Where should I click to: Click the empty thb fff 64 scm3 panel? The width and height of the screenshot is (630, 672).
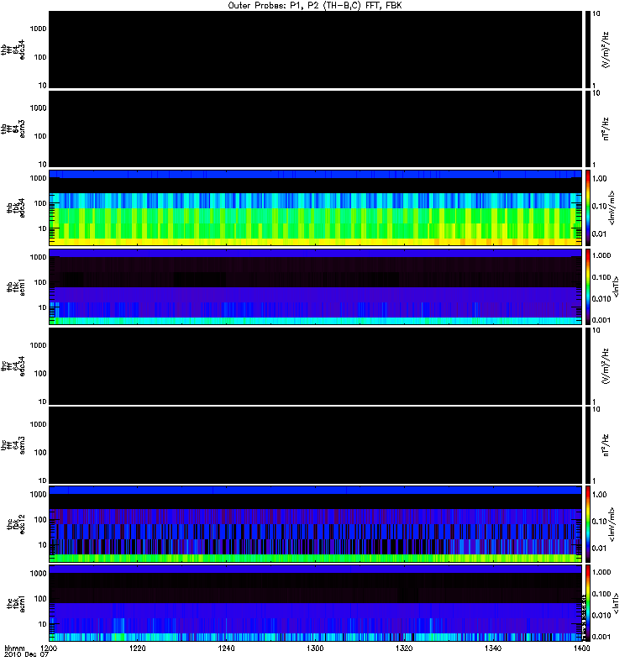coord(315,129)
